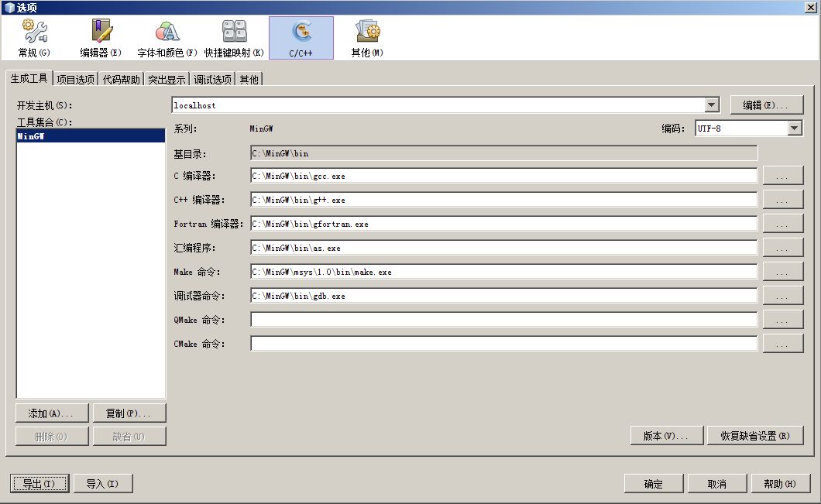Select MinGW in the tool collection list
Screen dimensions: 821x504
point(91,136)
